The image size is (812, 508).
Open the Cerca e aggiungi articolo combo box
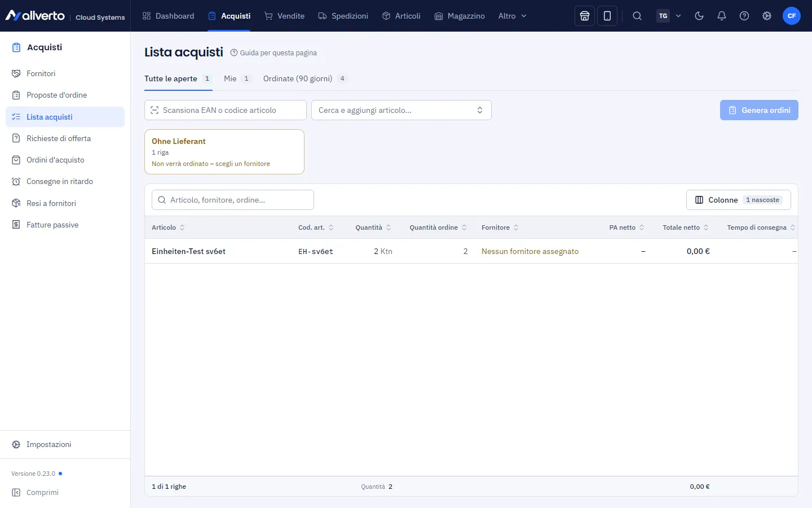(401, 110)
